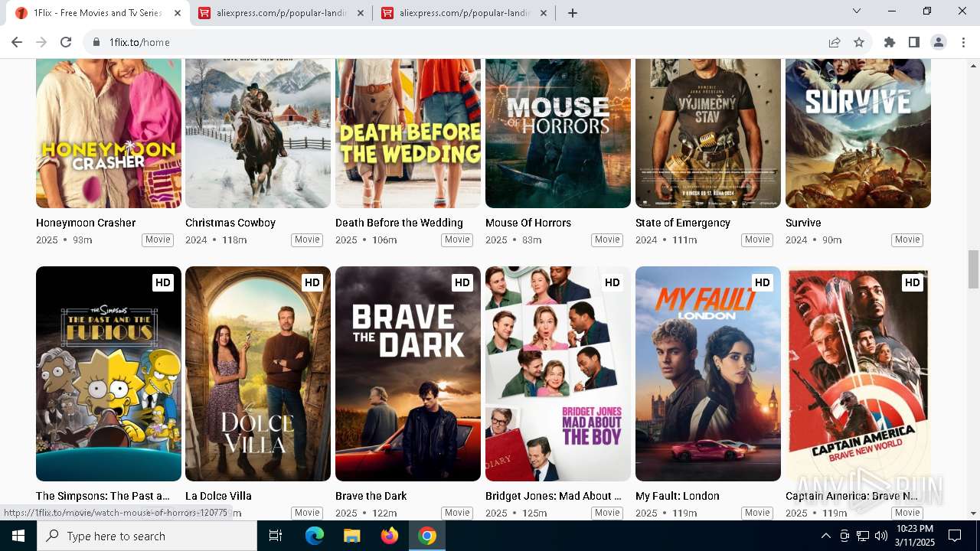Click the Brave the Dark title link
The image size is (980, 551).
click(x=371, y=496)
